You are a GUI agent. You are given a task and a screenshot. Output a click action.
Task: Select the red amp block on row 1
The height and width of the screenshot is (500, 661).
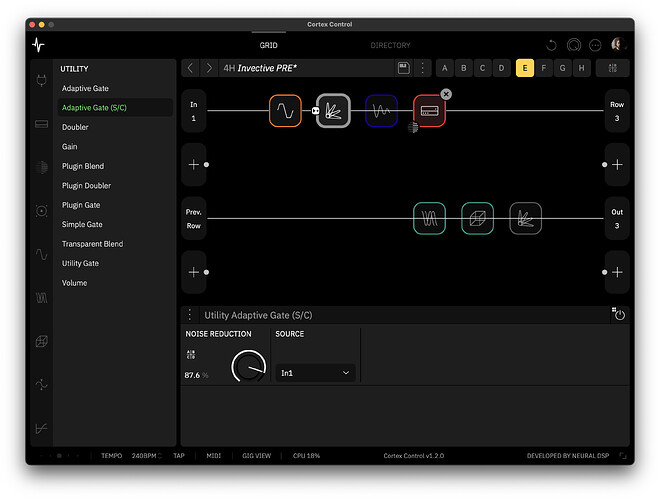pos(429,111)
